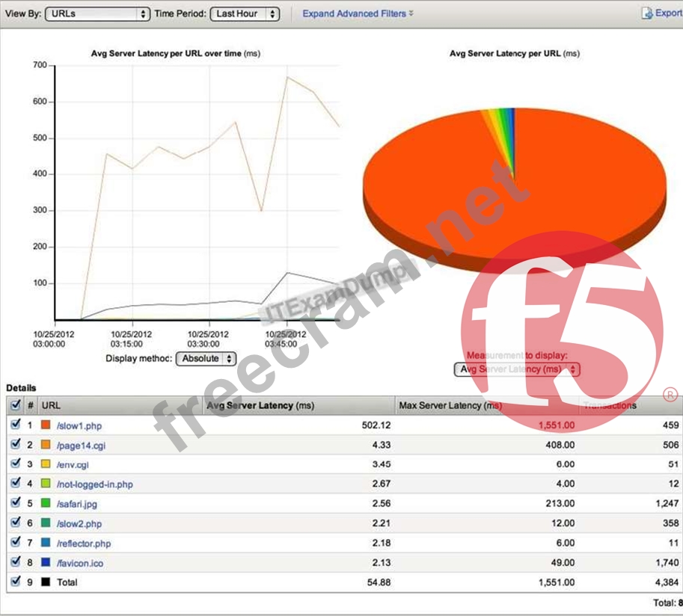Open the Time Period Last Hour dropdown
This screenshot has height=616, width=683.
245,14
